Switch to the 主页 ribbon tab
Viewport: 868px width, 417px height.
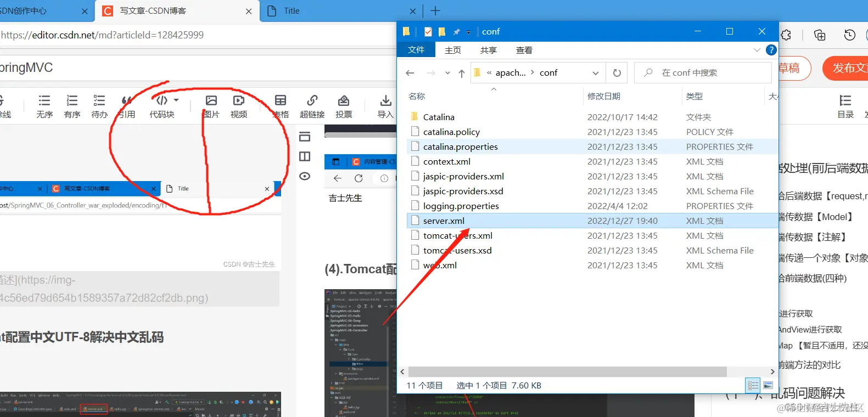tap(453, 50)
